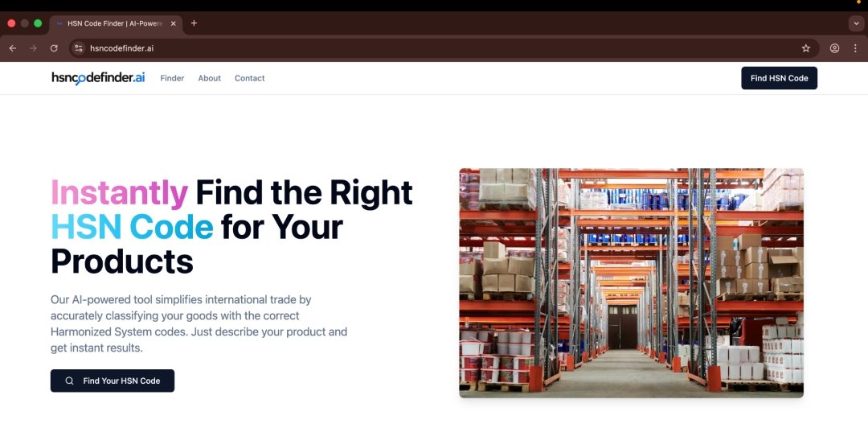The image size is (868, 424).
Task: Open site information icon in address bar
Action: (79, 48)
